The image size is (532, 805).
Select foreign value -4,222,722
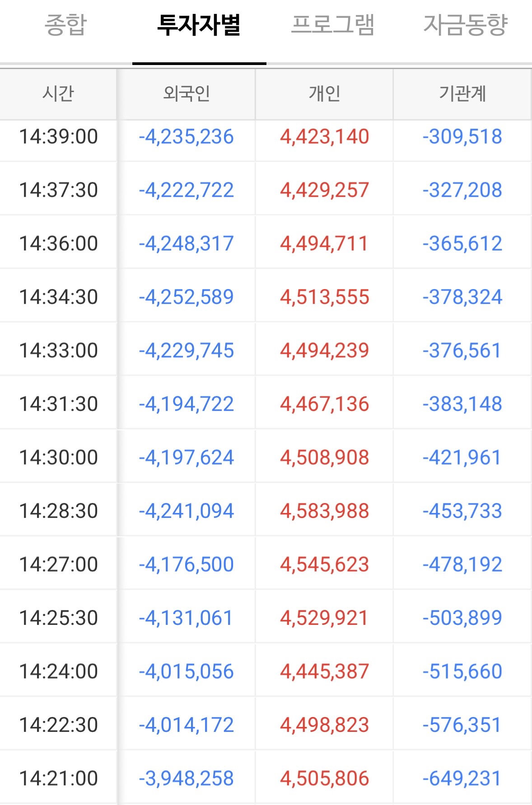[x=186, y=190]
